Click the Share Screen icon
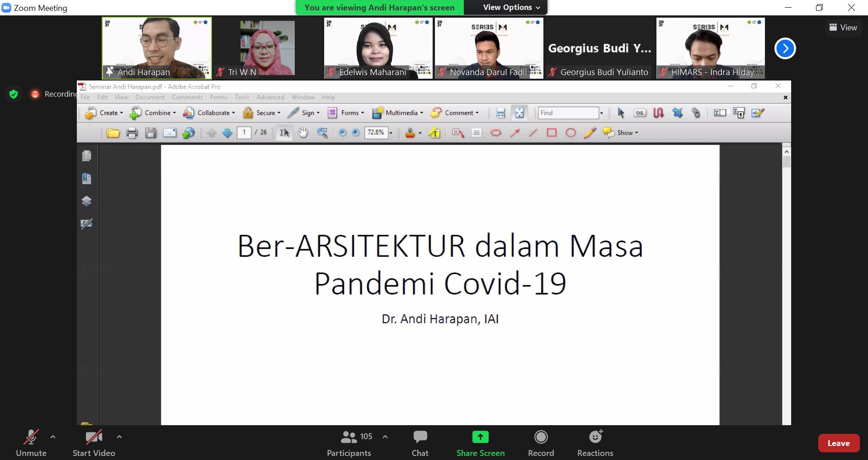Viewport: 868px width, 460px height. click(x=480, y=437)
